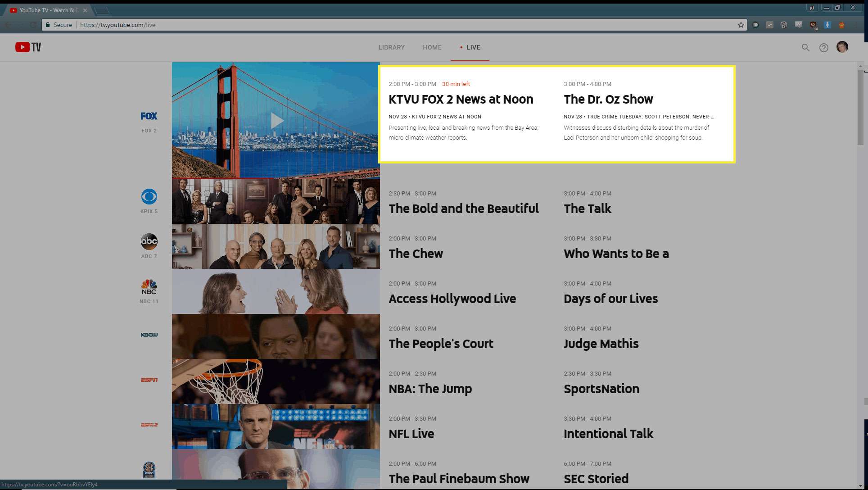Select the ABC 7 channel logo

[x=149, y=241]
